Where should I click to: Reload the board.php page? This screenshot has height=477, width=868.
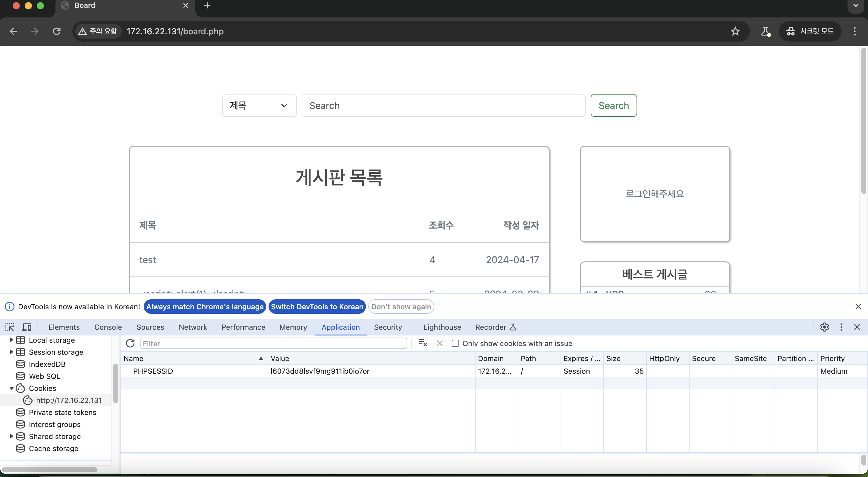(57, 31)
